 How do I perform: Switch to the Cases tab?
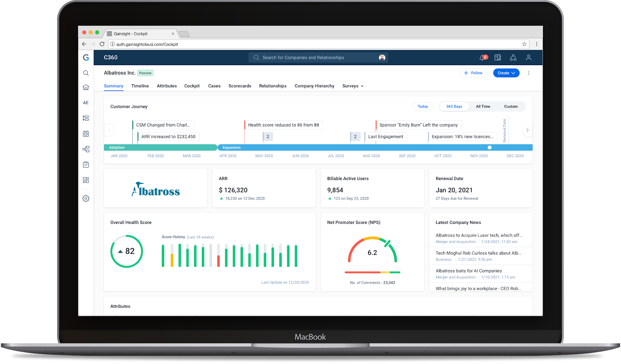pyautogui.click(x=214, y=86)
